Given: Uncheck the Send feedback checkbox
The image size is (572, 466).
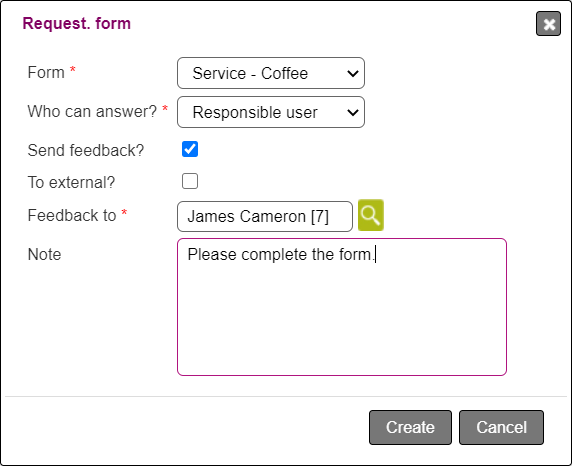Looking at the screenshot, I should [190, 149].
